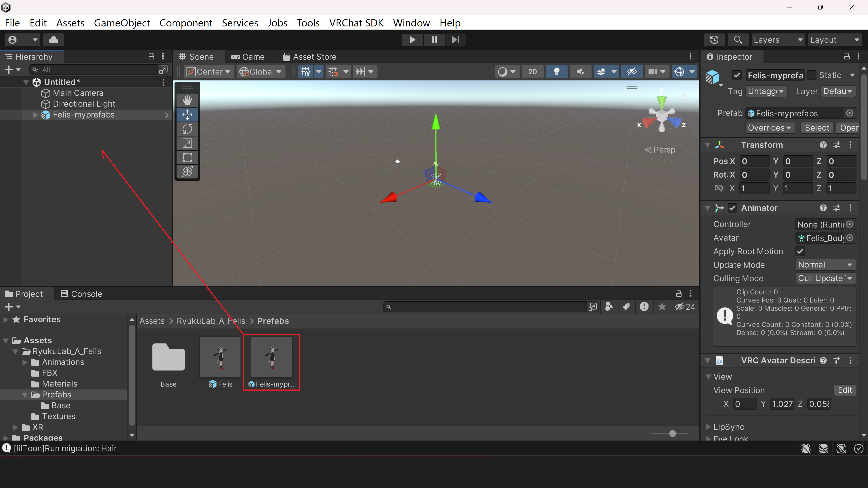Open Layout dropdown

click(x=835, y=40)
